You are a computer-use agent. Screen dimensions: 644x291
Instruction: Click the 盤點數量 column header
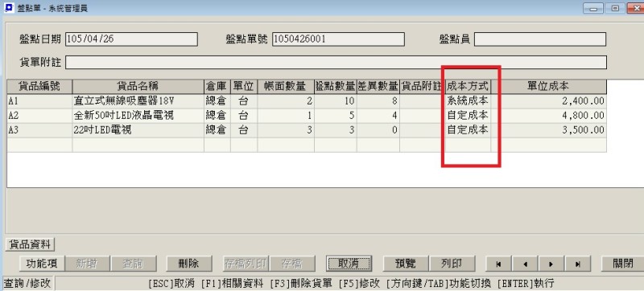pyautogui.click(x=336, y=87)
